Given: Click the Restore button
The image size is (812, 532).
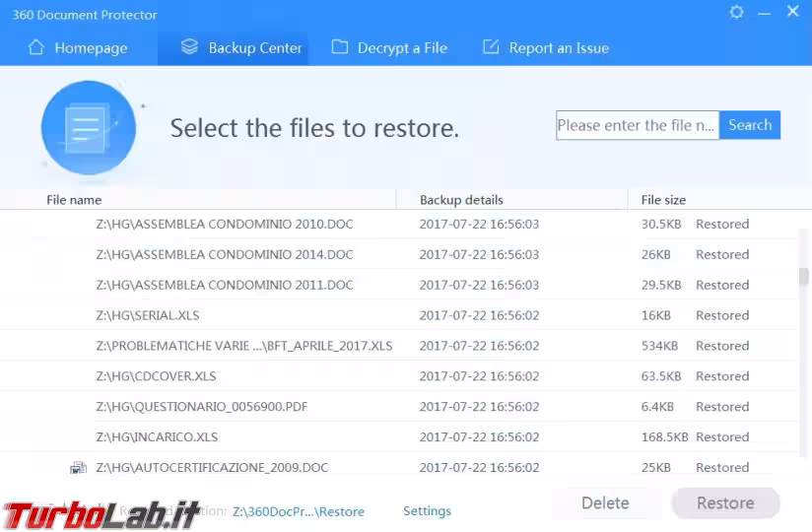Looking at the screenshot, I should [725, 503].
